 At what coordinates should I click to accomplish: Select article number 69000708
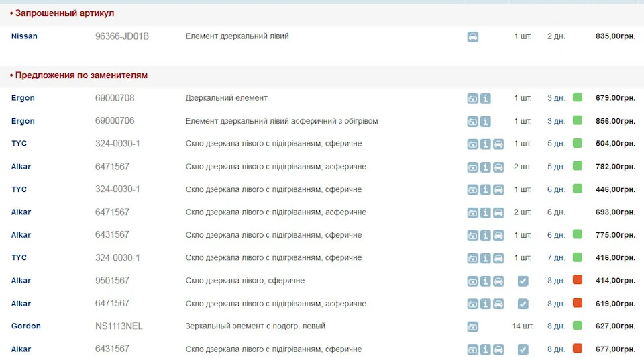(115, 98)
